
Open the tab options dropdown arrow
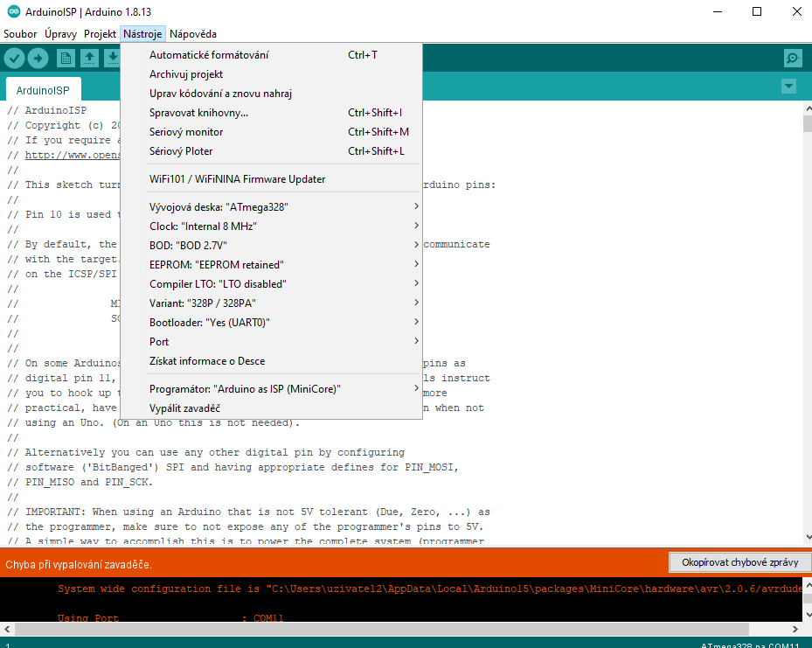pyautogui.click(x=789, y=87)
